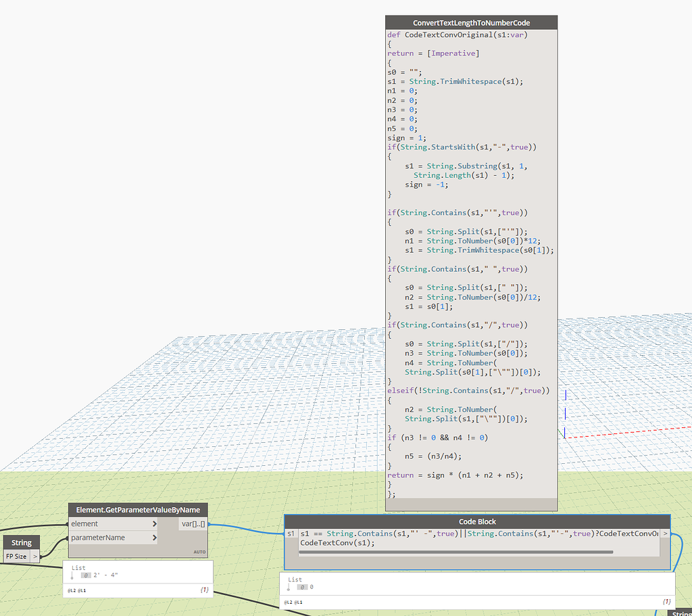
Task: Click the Code Block output port chevron
Action: click(665, 534)
